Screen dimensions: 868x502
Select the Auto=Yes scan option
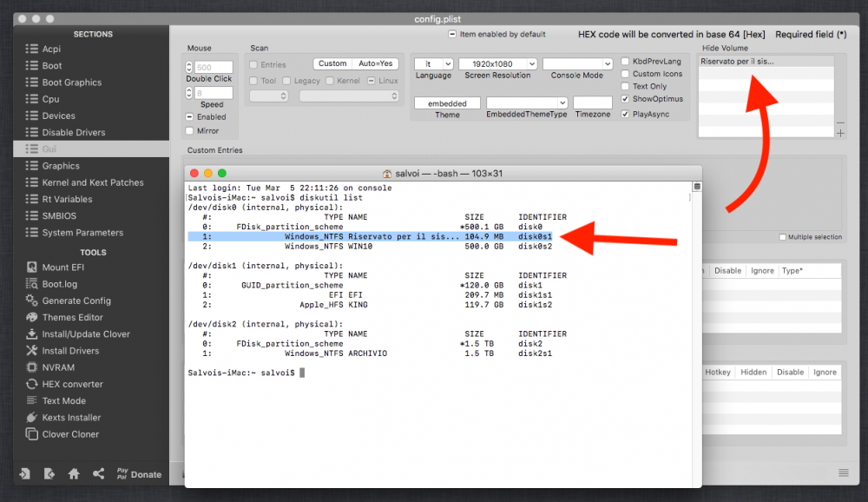pyautogui.click(x=375, y=63)
